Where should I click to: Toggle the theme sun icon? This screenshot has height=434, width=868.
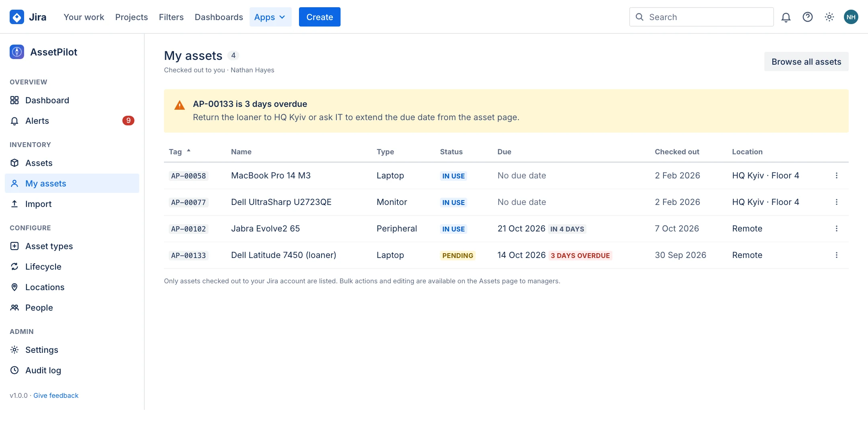coord(829,17)
